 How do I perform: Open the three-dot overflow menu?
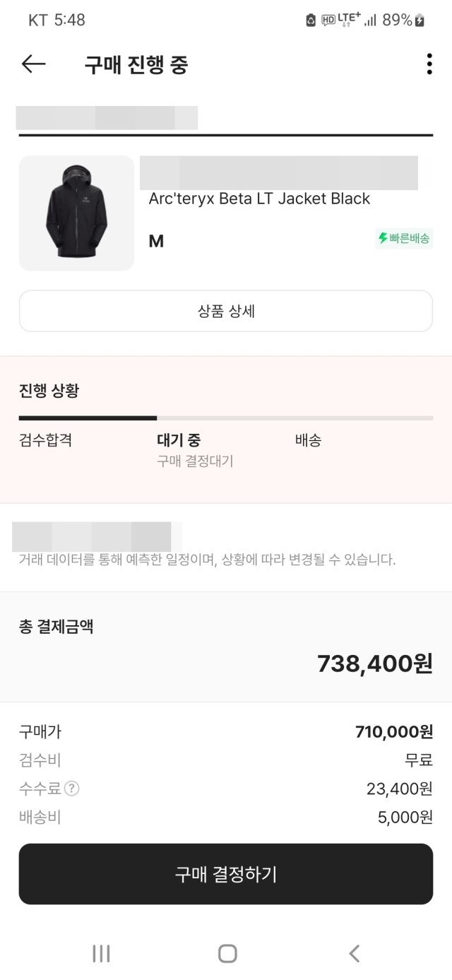coord(428,64)
